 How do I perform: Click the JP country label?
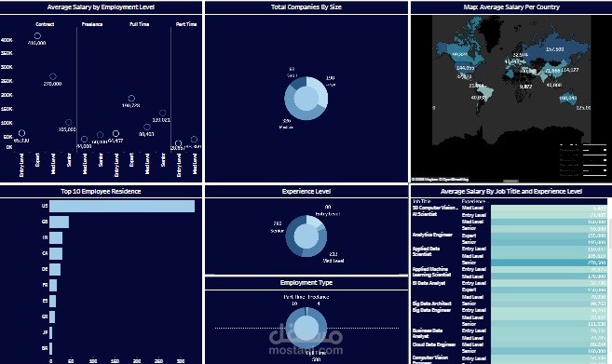click(x=45, y=332)
